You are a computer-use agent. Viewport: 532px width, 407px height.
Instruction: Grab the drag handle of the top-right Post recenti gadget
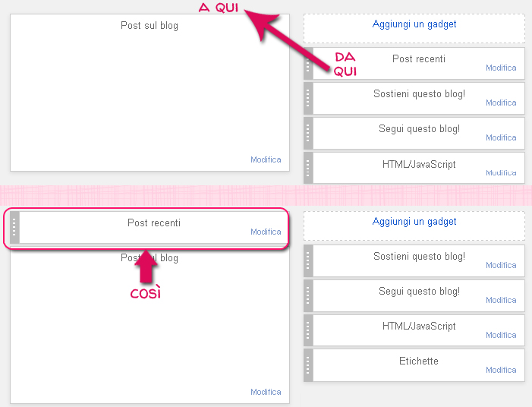308,64
